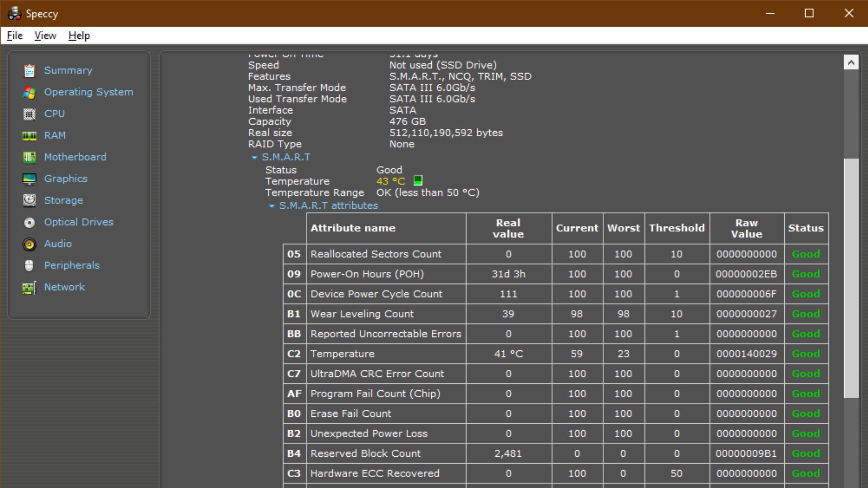Click raw value 0000140029
Screen dimensions: 868x488
[746, 354]
